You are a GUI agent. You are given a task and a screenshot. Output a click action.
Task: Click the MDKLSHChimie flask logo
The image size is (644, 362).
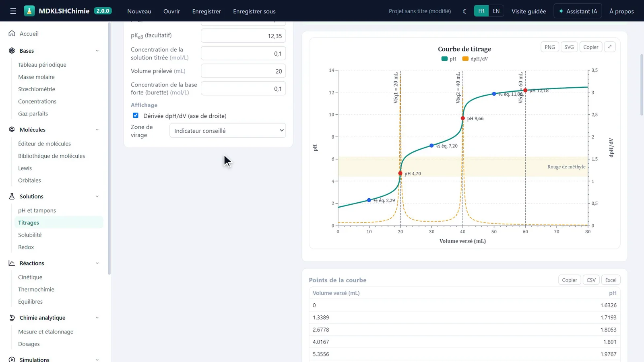pos(29,11)
